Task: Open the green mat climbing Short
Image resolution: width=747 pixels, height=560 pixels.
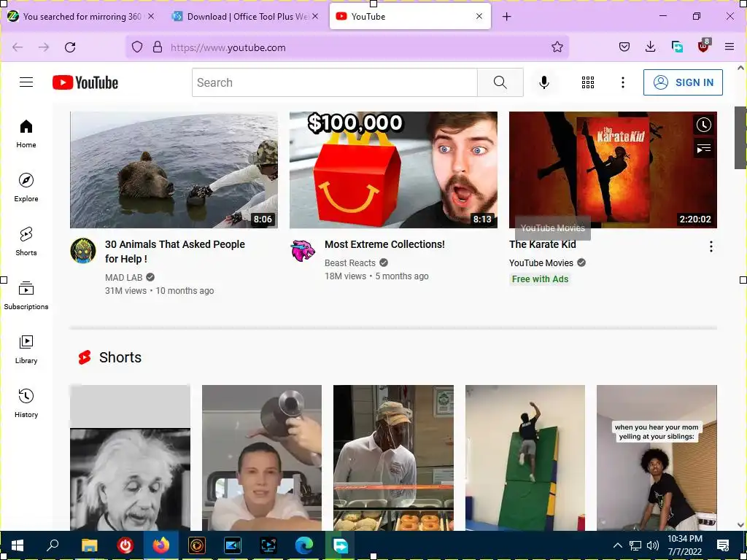Action: [525, 458]
